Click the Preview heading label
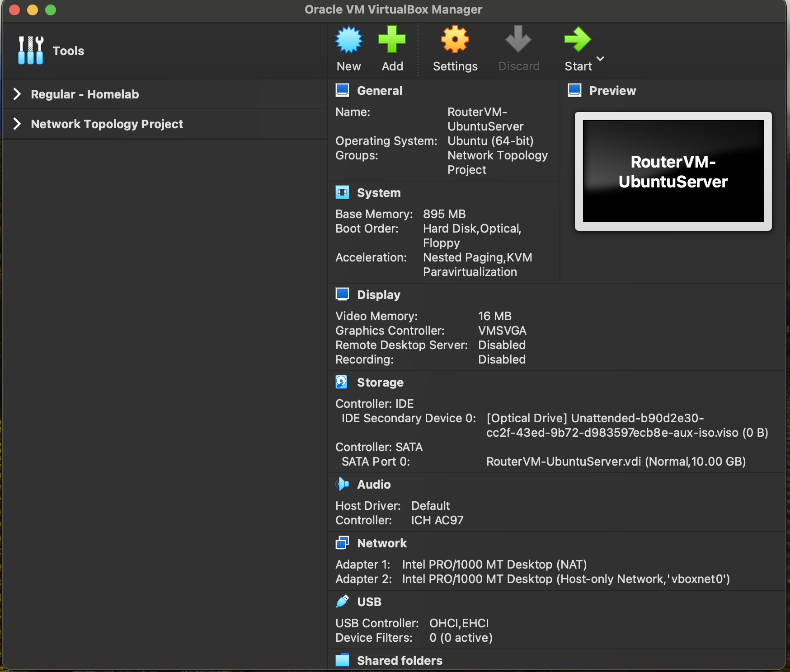Viewport: 790px width, 672px height. point(612,91)
